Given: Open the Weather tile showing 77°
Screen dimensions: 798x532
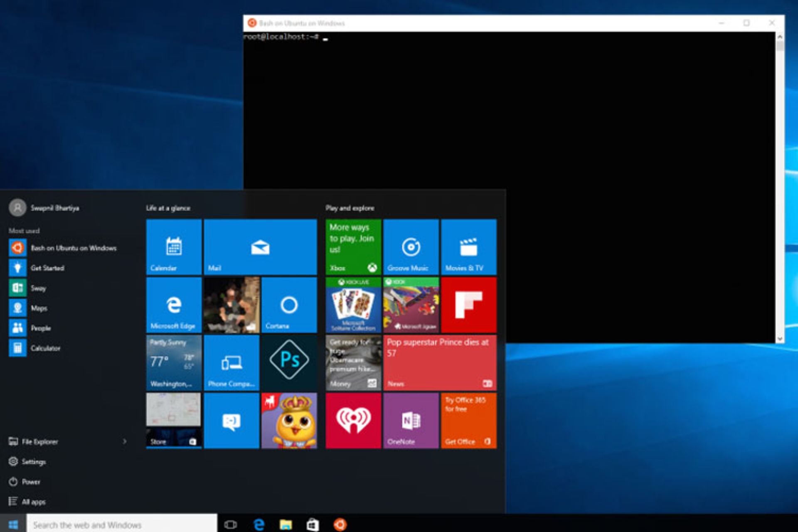Looking at the screenshot, I should [x=174, y=363].
